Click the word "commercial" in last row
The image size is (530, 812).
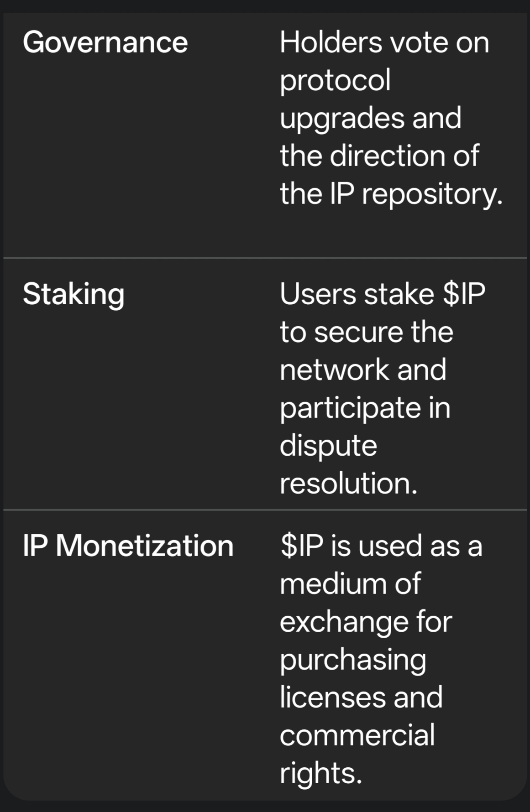[x=357, y=735]
